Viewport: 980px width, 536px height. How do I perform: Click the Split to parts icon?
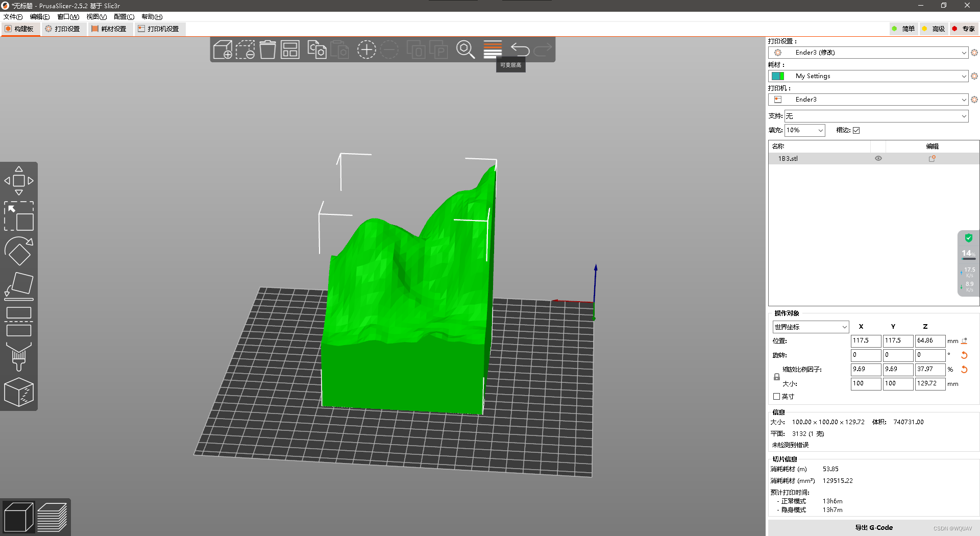[438, 50]
